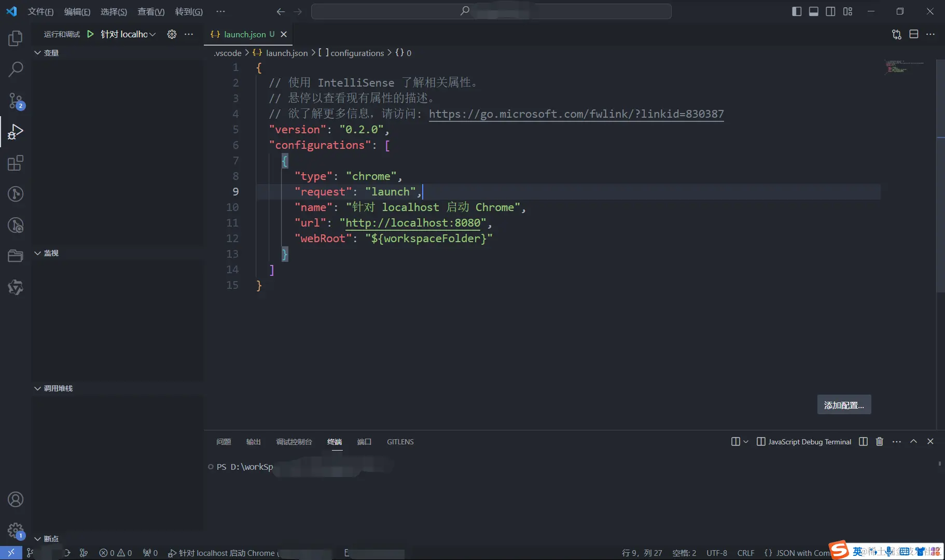Open the Explorer view in activity bar
Screen dimensions: 945x560
tap(16, 38)
